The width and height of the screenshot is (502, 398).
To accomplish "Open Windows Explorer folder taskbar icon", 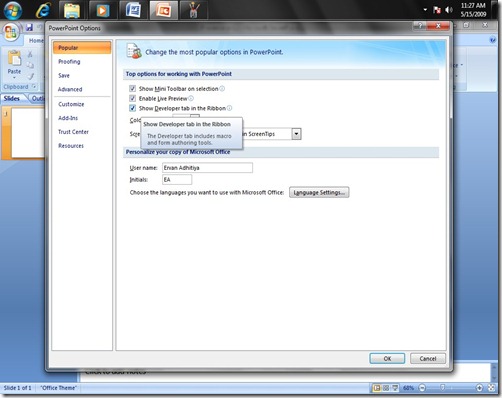I will coord(72,10).
